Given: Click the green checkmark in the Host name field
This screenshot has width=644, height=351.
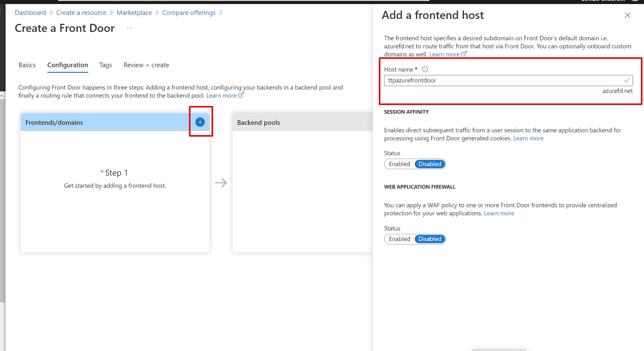Looking at the screenshot, I should (627, 81).
